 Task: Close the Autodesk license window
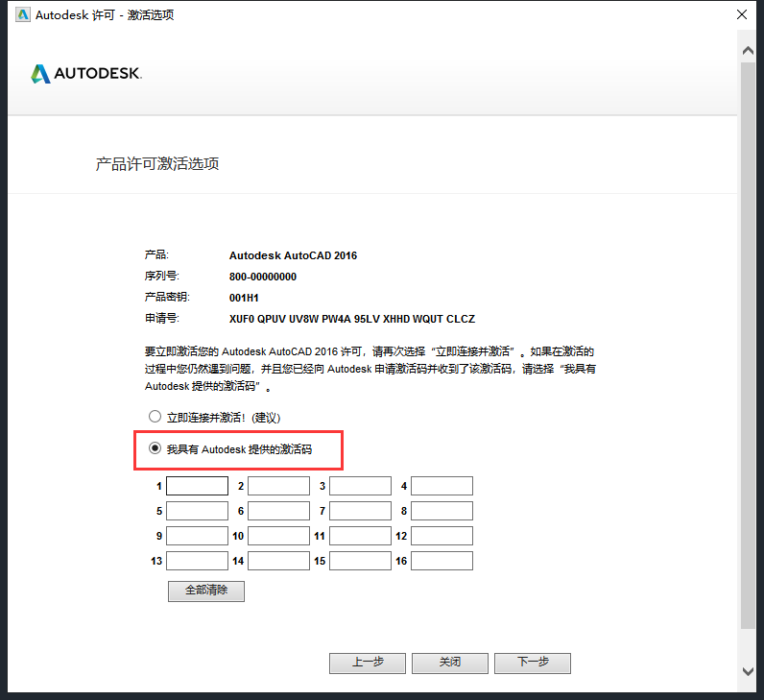click(742, 14)
